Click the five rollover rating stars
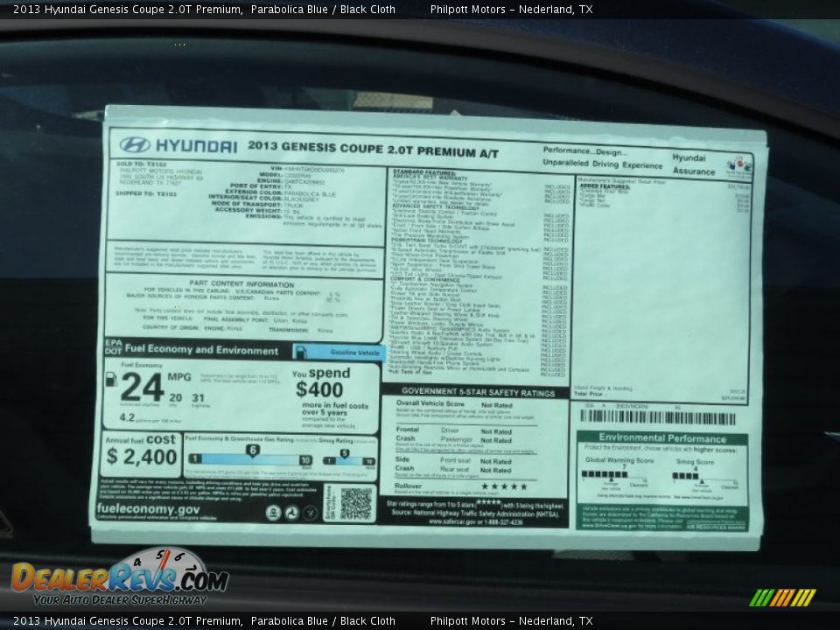 click(x=504, y=486)
